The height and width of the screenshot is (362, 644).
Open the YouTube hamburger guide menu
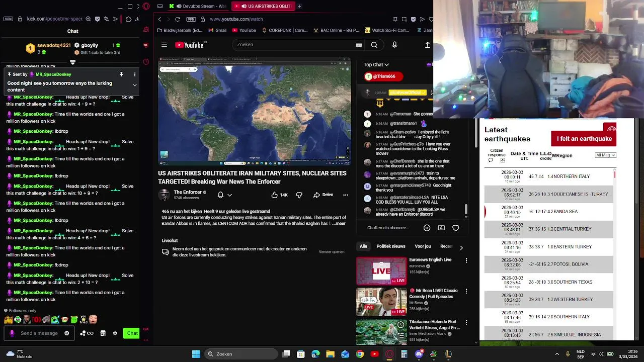point(164,45)
